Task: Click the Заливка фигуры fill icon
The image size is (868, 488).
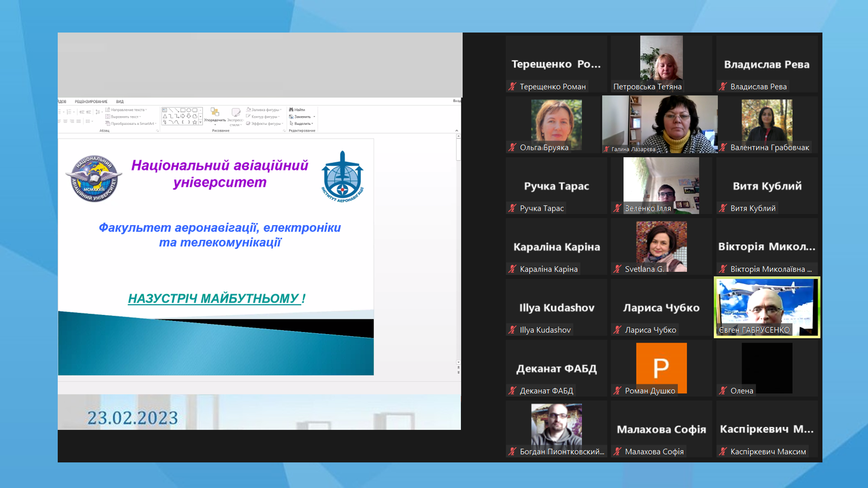Action: tap(249, 109)
